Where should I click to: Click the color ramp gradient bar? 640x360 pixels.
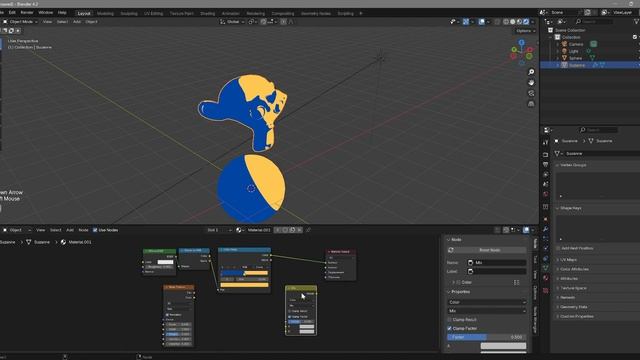pos(244,273)
